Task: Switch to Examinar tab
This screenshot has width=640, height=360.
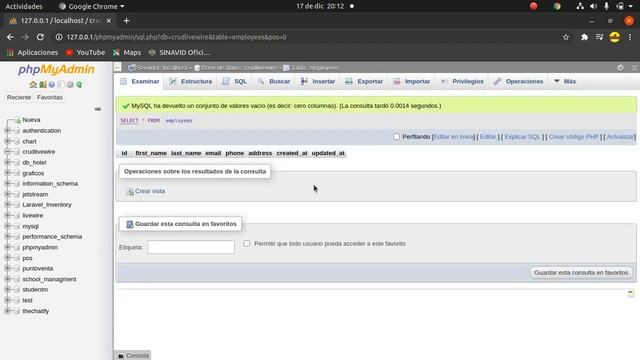Action: (140, 82)
